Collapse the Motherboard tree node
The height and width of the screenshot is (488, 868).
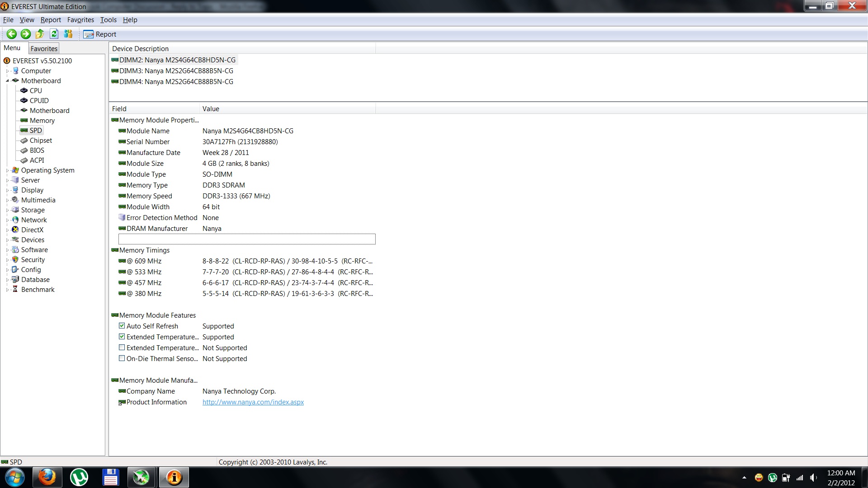point(7,81)
